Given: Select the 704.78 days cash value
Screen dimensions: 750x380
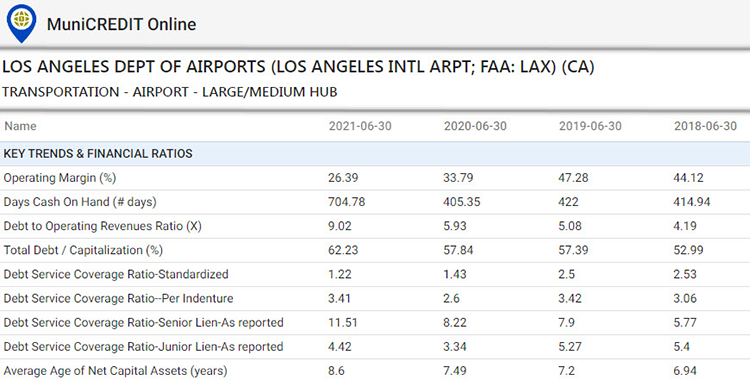Looking at the screenshot, I should tap(346, 202).
